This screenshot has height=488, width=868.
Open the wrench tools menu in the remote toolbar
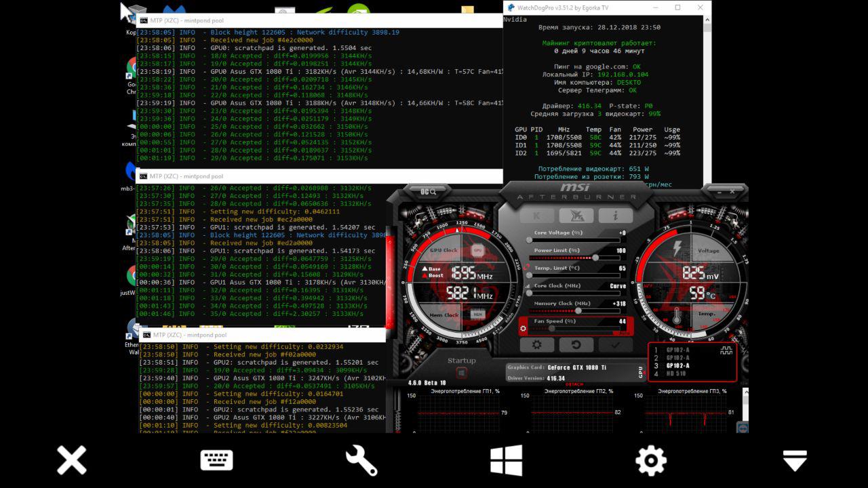[x=361, y=460]
